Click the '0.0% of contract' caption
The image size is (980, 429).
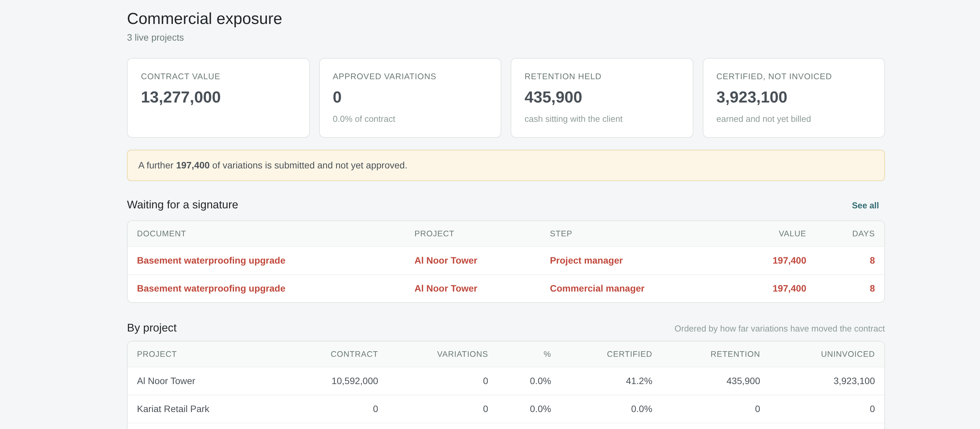(x=364, y=119)
